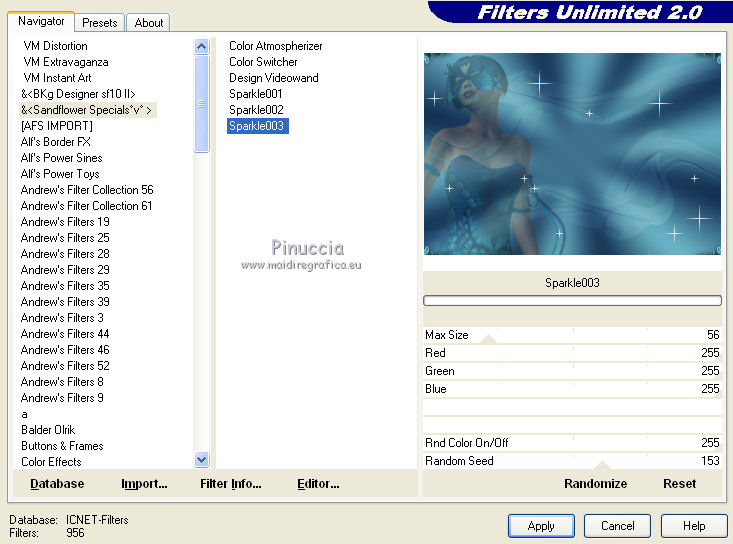Select Andrew's Filters 8 category
Screen dimensions: 733x544
pos(62,381)
